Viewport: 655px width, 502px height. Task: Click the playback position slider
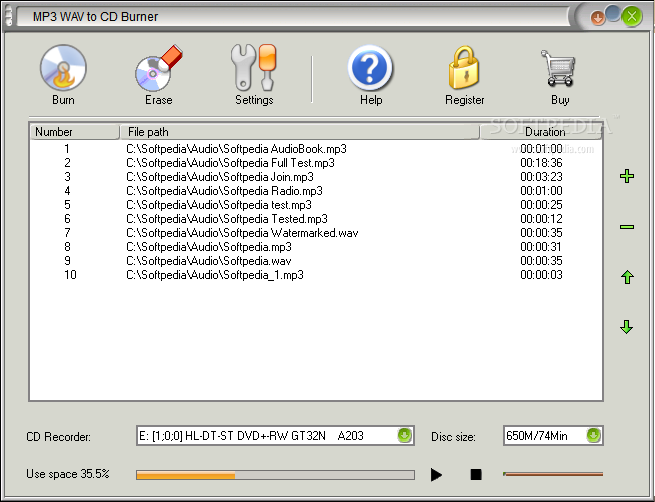click(x=553, y=474)
